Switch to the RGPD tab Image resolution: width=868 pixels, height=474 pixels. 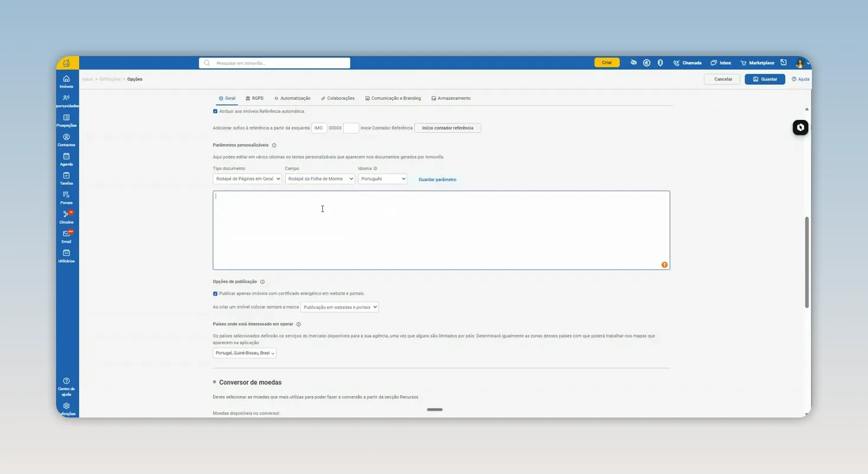(x=254, y=98)
